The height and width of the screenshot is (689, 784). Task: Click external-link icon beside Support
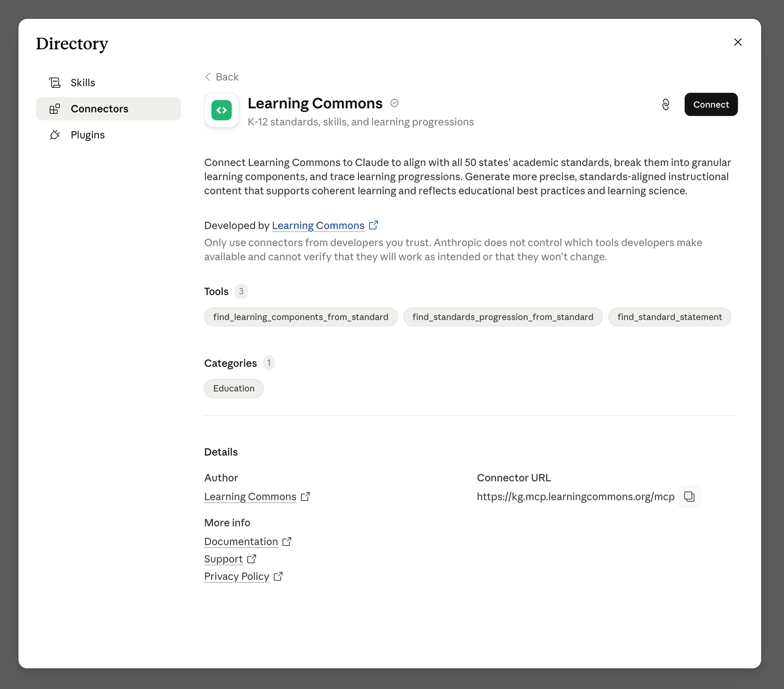click(252, 559)
